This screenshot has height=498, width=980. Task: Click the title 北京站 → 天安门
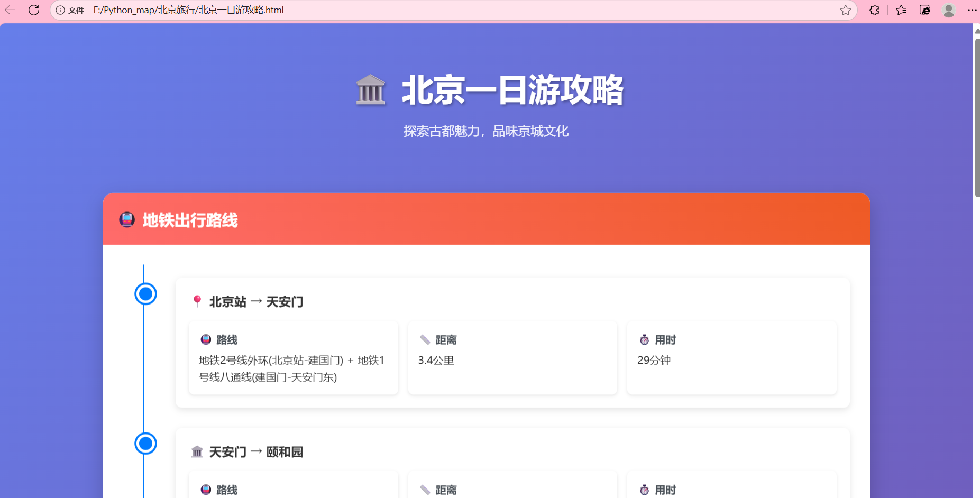point(256,302)
